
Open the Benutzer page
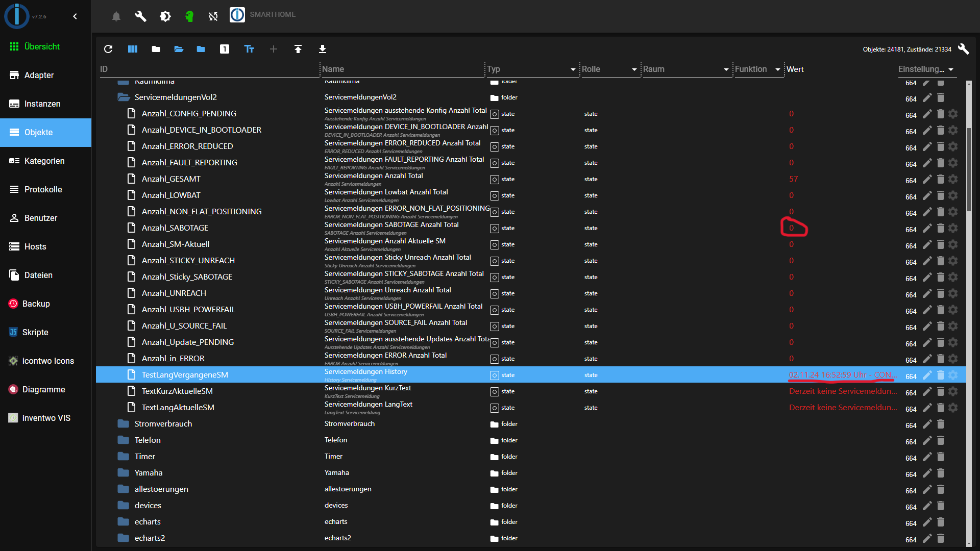[45, 218]
